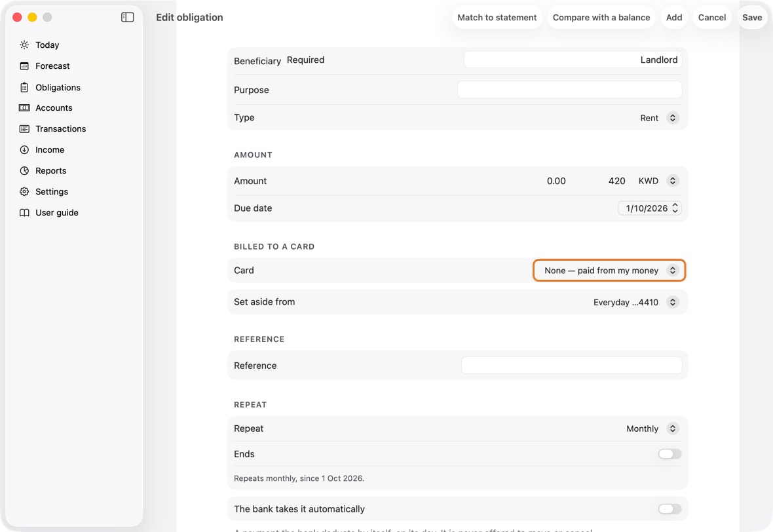Click the User guide book icon
This screenshot has width=773, height=532.
point(24,212)
